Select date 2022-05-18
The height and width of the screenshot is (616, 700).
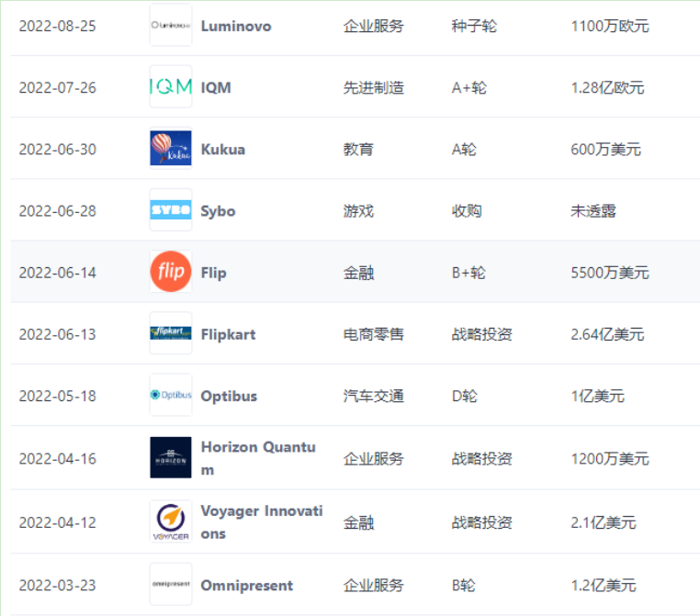[58, 396]
